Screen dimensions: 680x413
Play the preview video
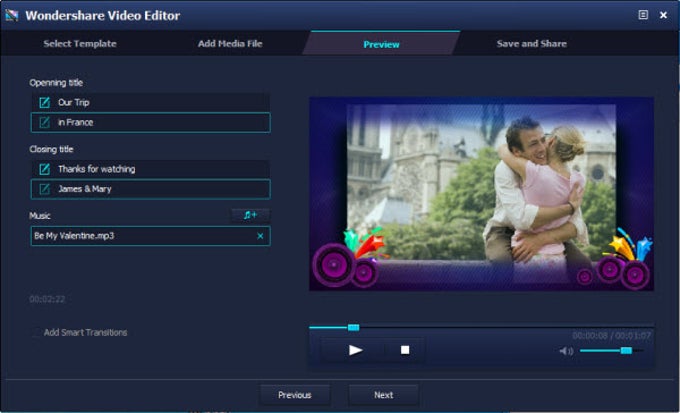[355, 350]
